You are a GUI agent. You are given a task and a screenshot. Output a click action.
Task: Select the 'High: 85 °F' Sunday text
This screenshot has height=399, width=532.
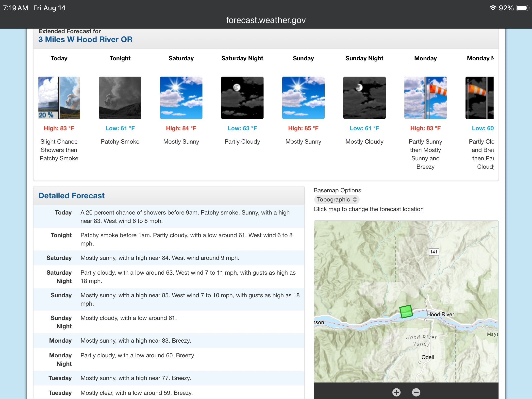[303, 128]
